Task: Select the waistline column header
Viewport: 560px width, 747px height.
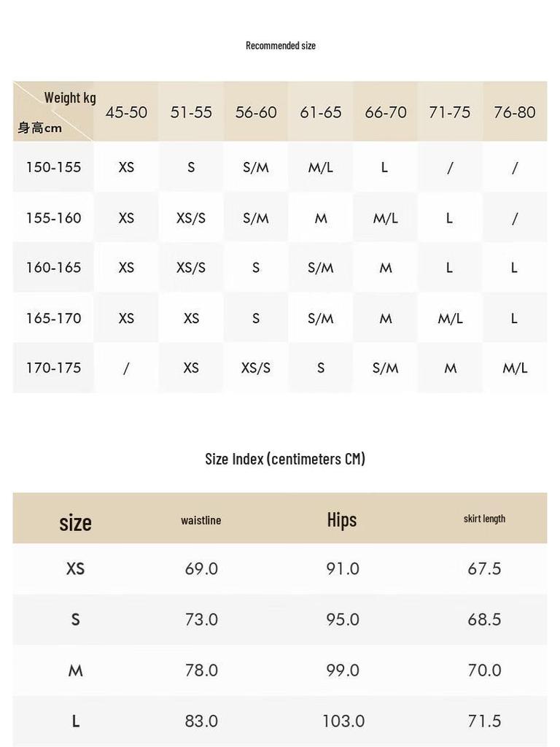Action: pos(201,520)
